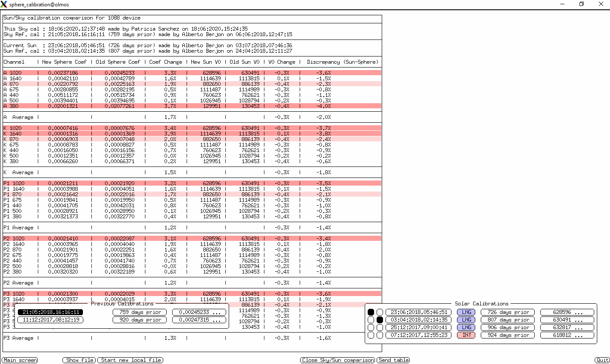Click the LNG tag for 25:12:2017 solar calibration
610x364 pixels.
click(x=466, y=327)
